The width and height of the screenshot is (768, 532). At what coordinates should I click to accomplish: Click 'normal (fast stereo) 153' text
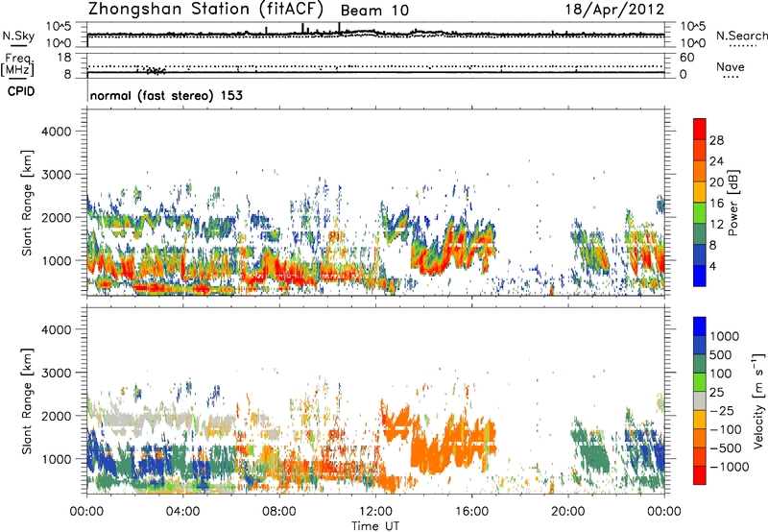166,95
